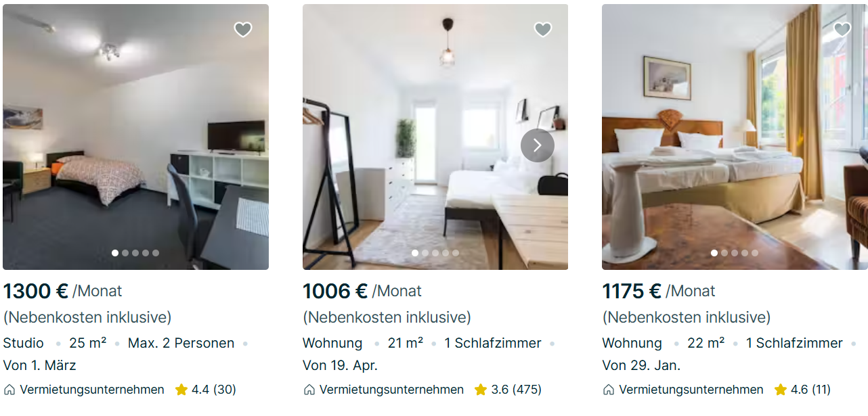The image size is (868, 416).
Task: Click the star rating 4.4 icon
Action: coord(181,390)
